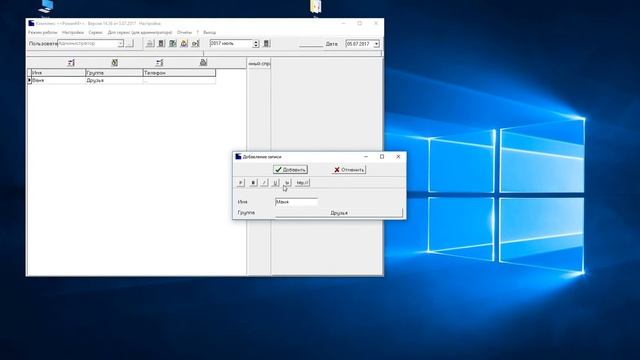This screenshot has height=360, width=640.
Task: Click the folder icon on the desktop
Action: click(316, 7)
